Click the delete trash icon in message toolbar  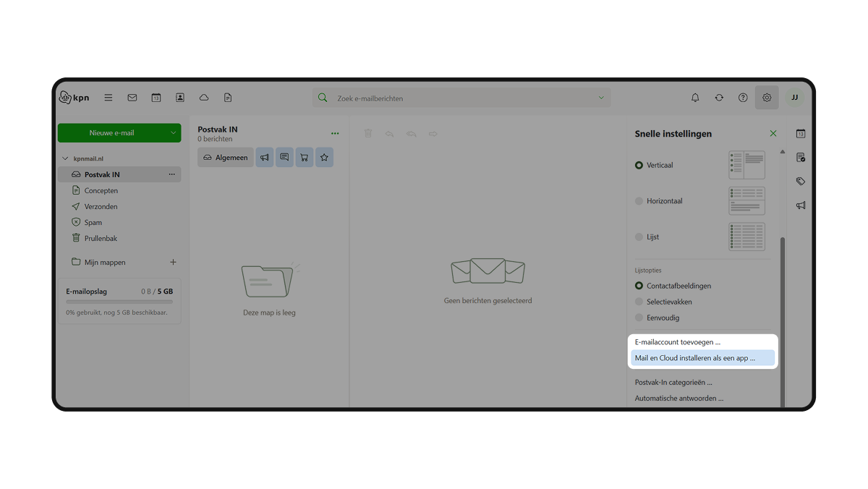(368, 134)
